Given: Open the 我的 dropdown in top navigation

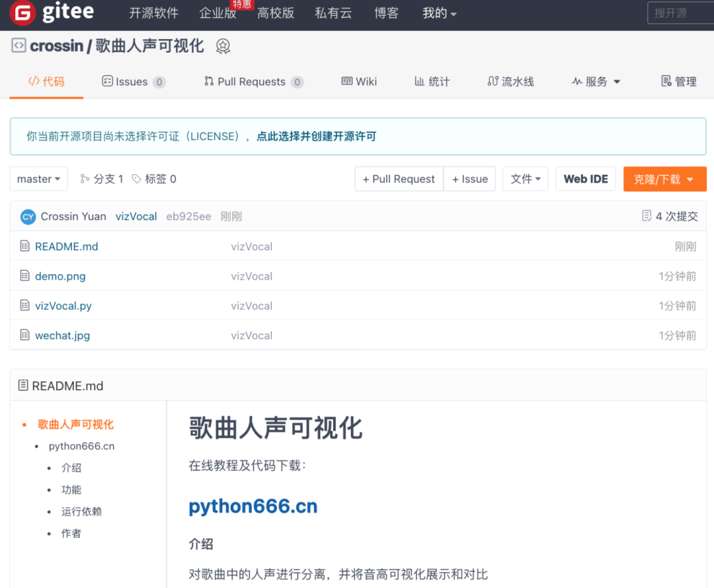Looking at the screenshot, I should pos(440,13).
